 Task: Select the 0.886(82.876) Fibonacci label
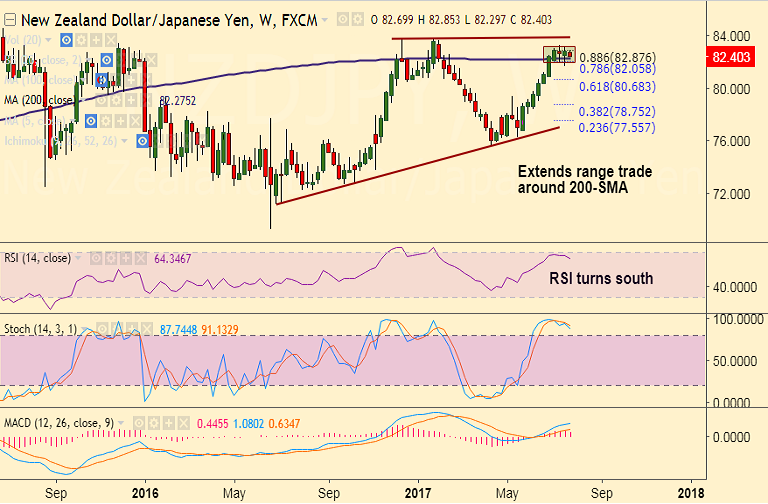618,58
